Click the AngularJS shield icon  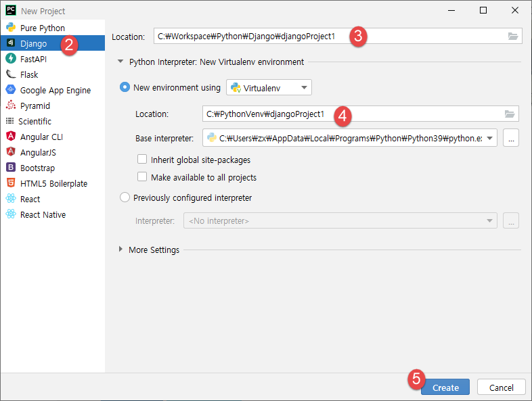tap(11, 152)
